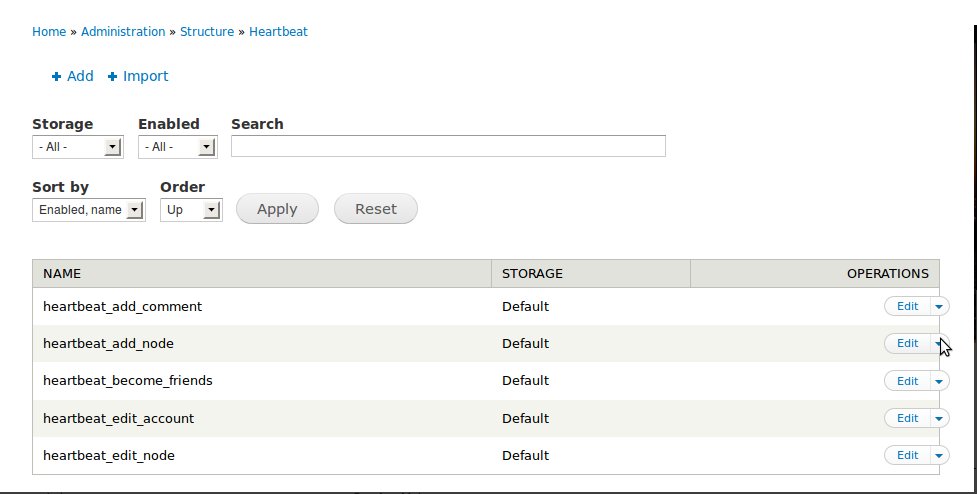Expand operations arrow for heartbeat_edit_node
The width and height of the screenshot is (977, 494).
point(939,455)
